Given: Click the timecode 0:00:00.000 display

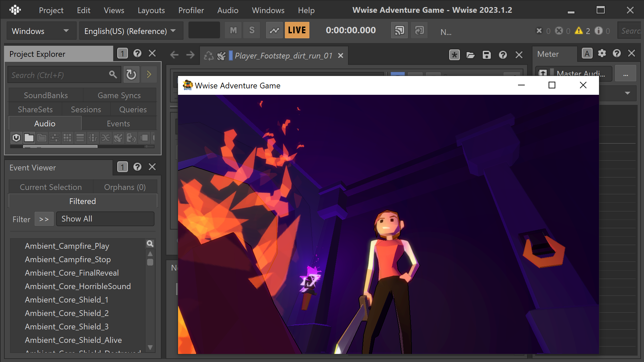Looking at the screenshot, I should coord(351,31).
